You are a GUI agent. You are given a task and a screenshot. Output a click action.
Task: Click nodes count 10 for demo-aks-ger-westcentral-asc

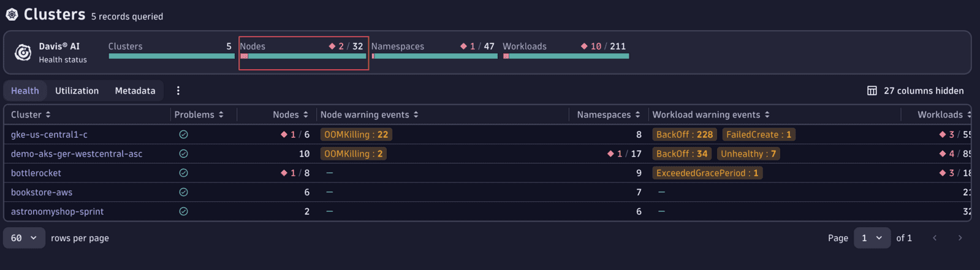pyautogui.click(x=304, y=154)
